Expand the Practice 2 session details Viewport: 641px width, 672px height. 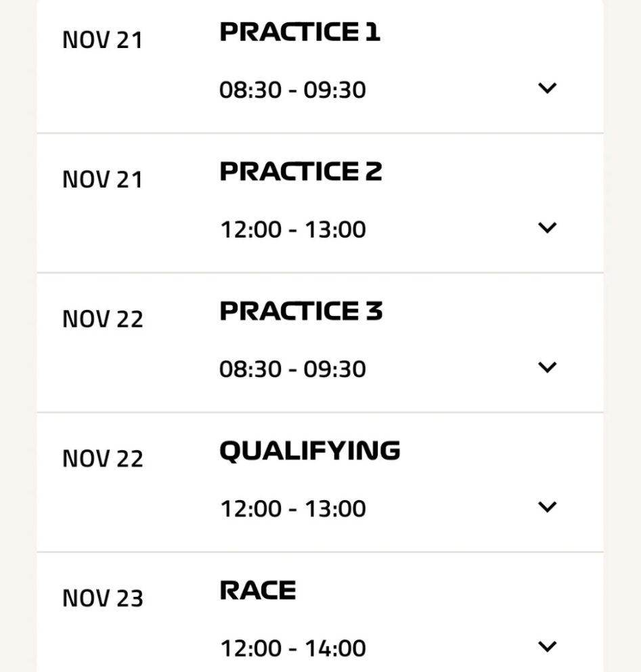point(547,227)
